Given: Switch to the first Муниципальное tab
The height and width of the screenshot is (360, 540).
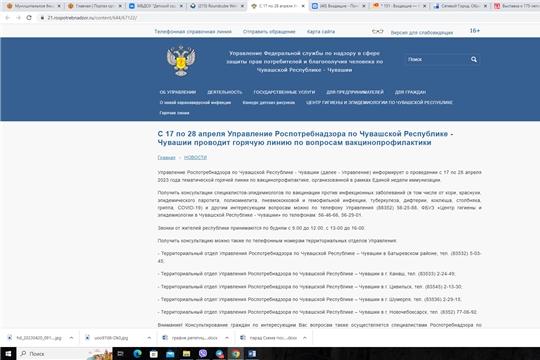Looking at the screenshot, I should tap(33, 6).
